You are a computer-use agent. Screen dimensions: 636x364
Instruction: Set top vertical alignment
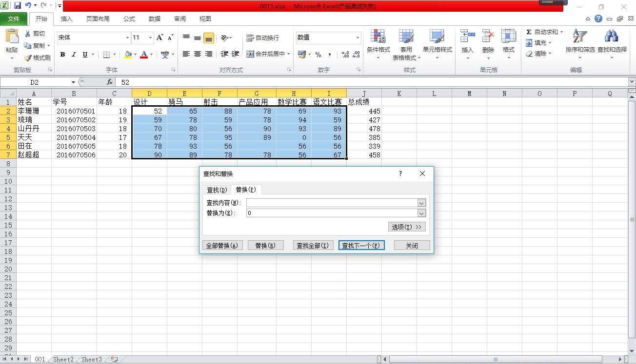(186, 38)
